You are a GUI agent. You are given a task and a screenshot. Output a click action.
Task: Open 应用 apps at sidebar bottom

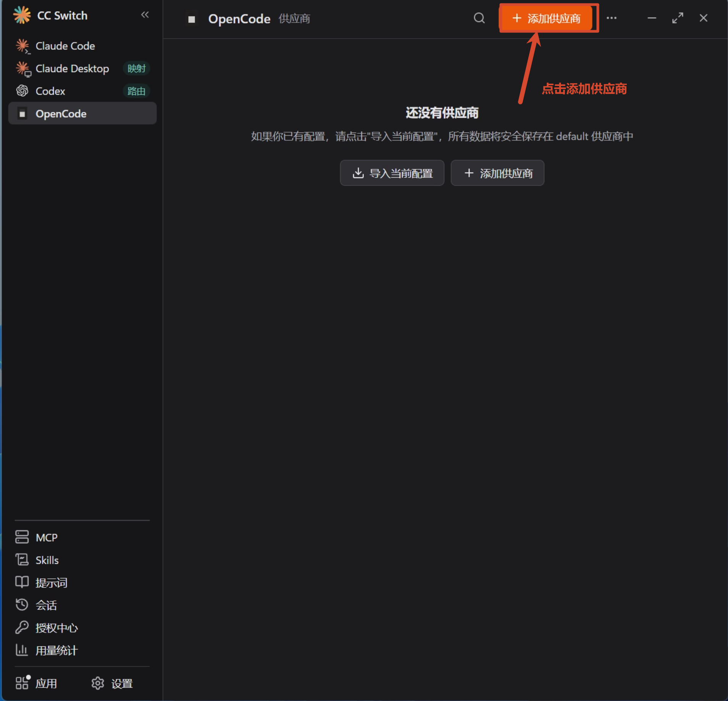pyautogui.click(x=36, y=683)
